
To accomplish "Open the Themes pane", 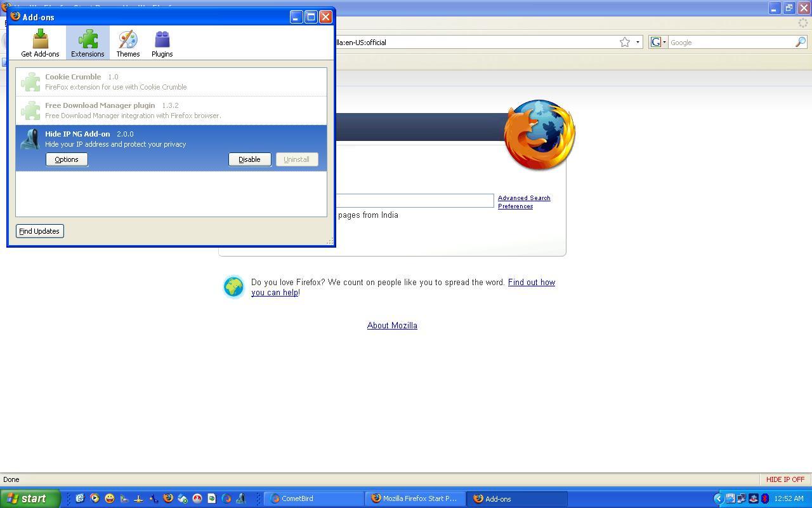I will pos(128,43).
